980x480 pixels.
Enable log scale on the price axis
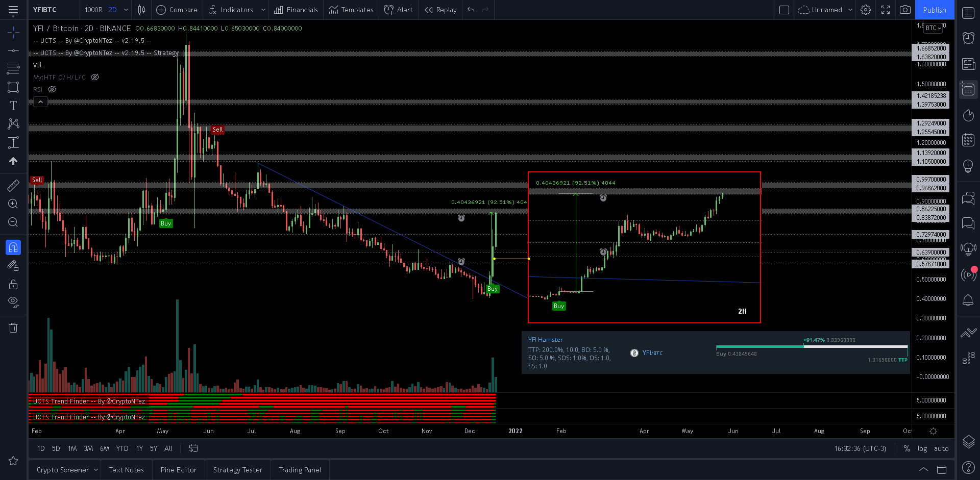pyautogui.click(x=922, y=448)
